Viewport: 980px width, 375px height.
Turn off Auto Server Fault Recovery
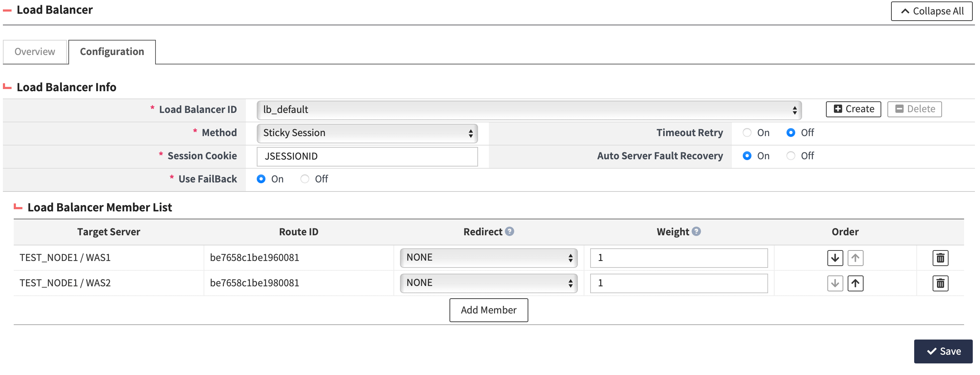[791, 156]
